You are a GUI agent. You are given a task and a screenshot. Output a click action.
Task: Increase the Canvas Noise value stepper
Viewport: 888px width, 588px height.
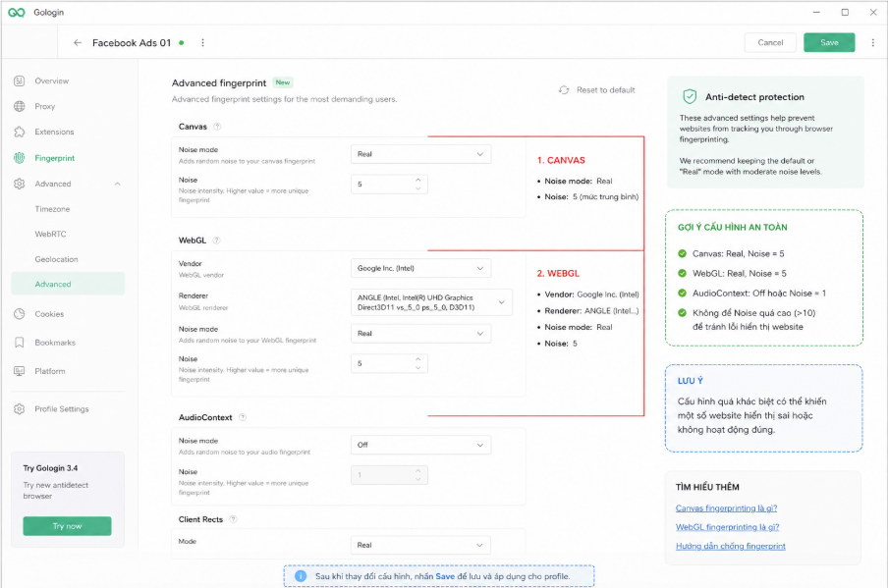point(417,180)
